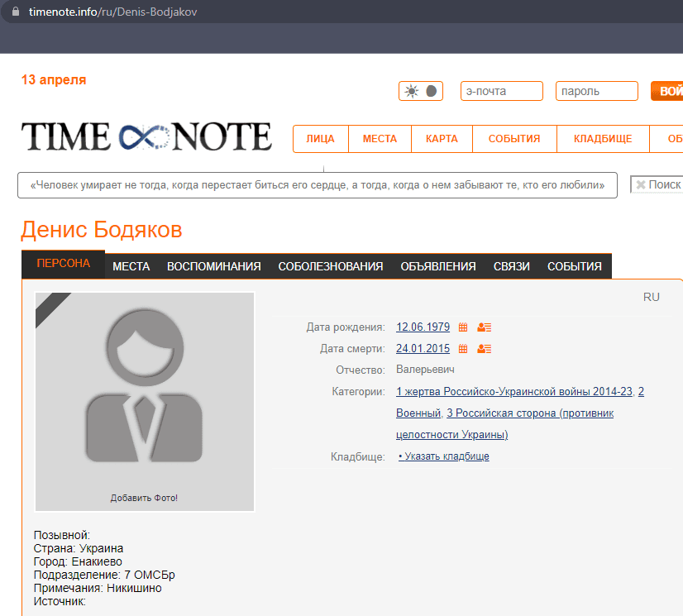Open birth date link 12.06.1979
Image resolution: width=683 pixels, height=616 pixels.
[x=423, y=327]
